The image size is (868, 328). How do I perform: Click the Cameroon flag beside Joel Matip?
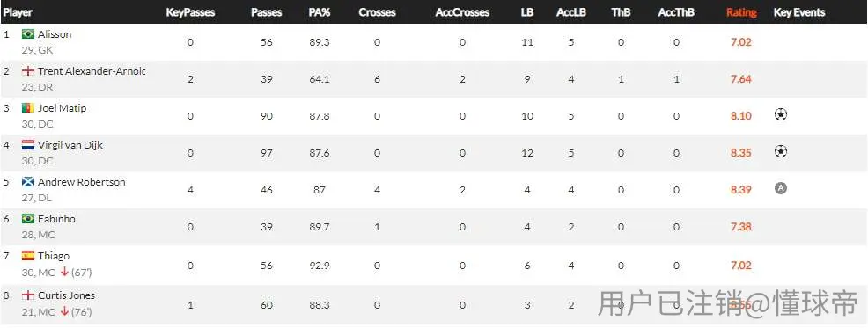28,108
